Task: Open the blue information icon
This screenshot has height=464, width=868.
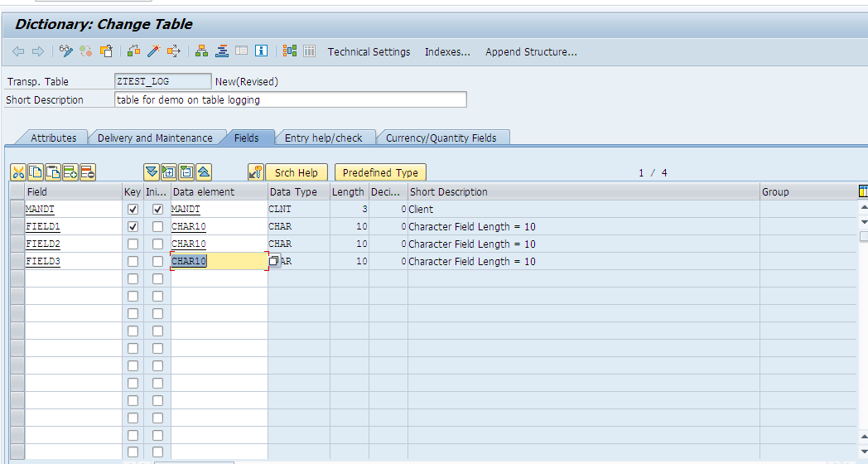Action: [x=261, y=51]
